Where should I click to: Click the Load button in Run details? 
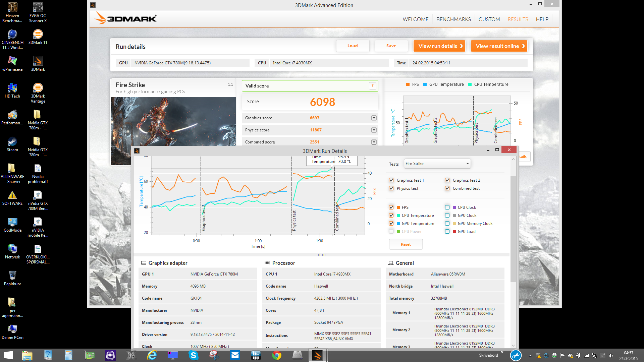(353, 46)
